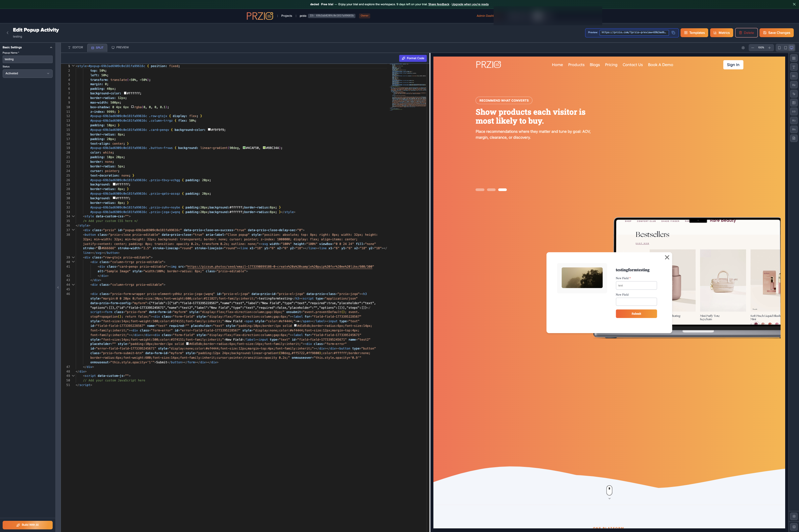This screenshot has width=799, height=532.
Task: Insert an image element from sidebar
Action: (x=794, y=103)
